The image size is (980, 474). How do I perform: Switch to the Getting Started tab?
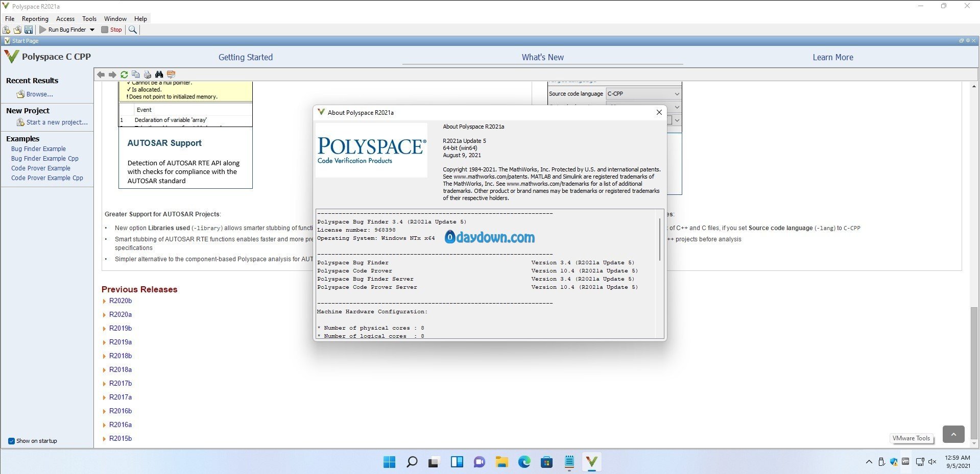(246, 57)
